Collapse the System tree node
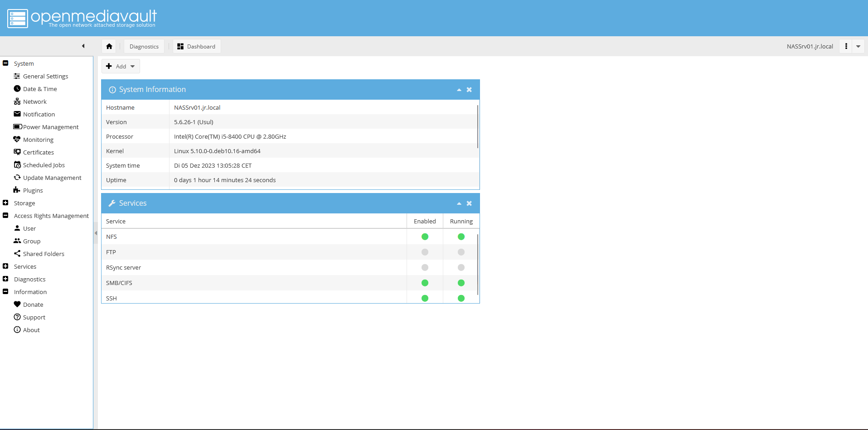This screenshot has width=868, height=430. (x=5, y=63)
